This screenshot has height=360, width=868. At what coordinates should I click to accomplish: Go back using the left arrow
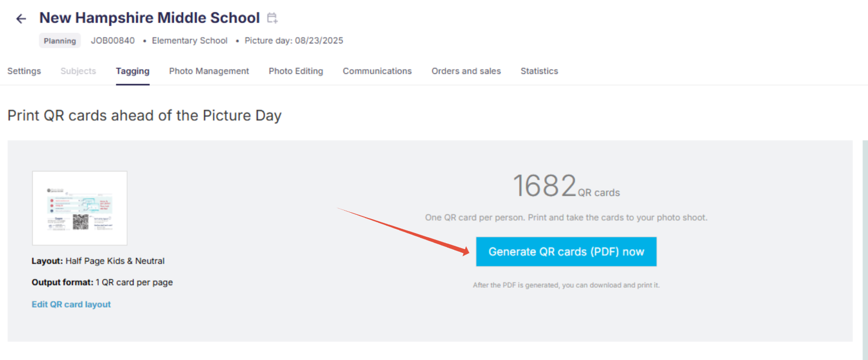tap(21, 19)
